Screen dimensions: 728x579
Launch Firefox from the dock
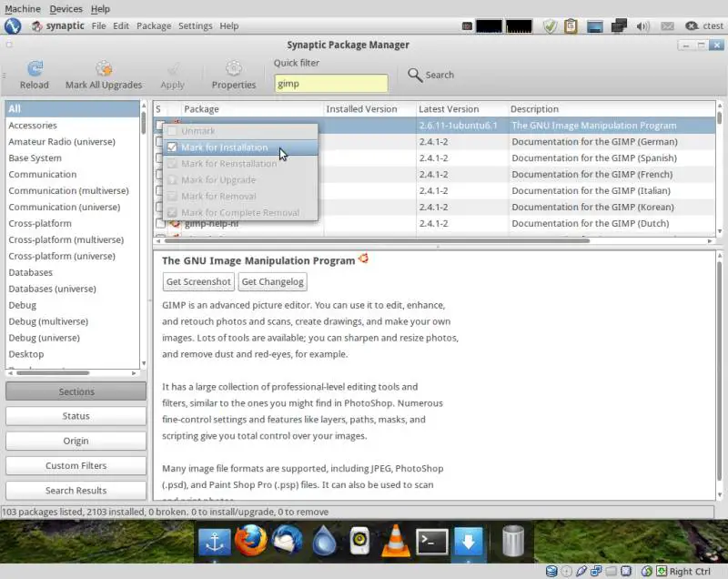click(x=251, y=540)
